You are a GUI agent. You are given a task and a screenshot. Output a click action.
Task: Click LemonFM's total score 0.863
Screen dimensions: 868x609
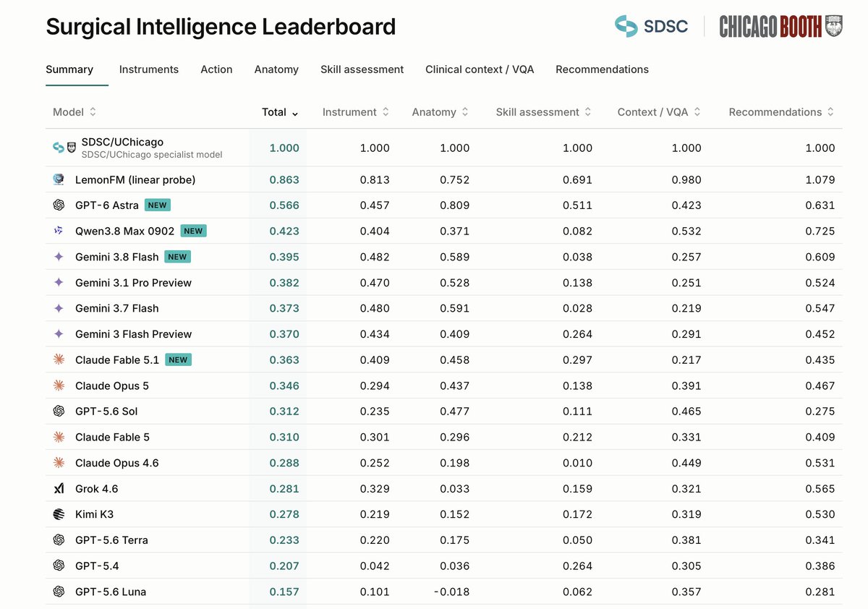point(284,179)
